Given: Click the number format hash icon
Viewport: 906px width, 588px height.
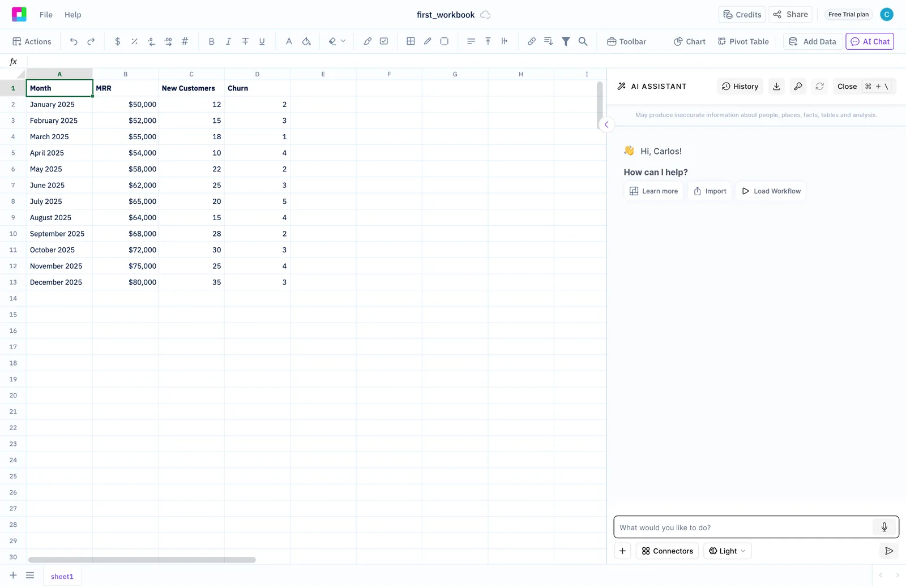Looking at the screenshot, I should point(185,41).
